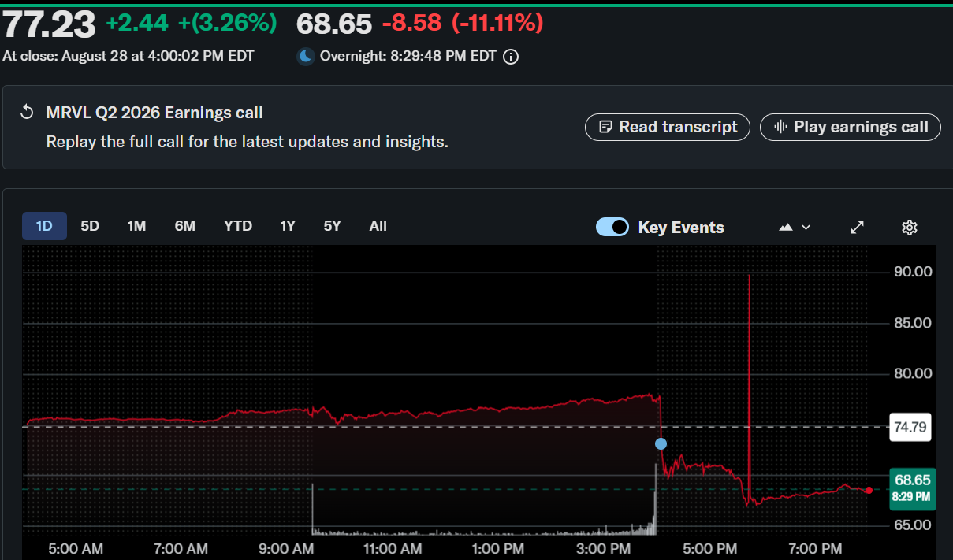Screen dimensions: 953x560
Task: Click the MRVL Q2 2026 Earnings call title
Action: point(154,113)
